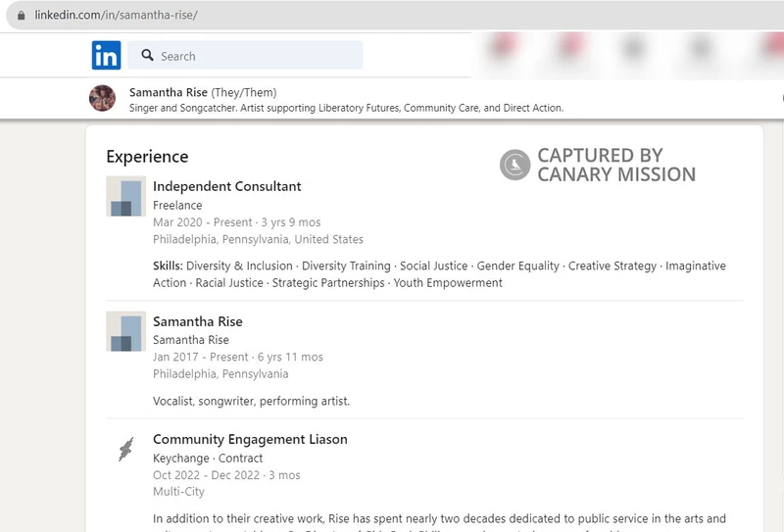The height and width of the screenshot is (532, 784).
Task: Click the Experience section heading
Action: 147,157
